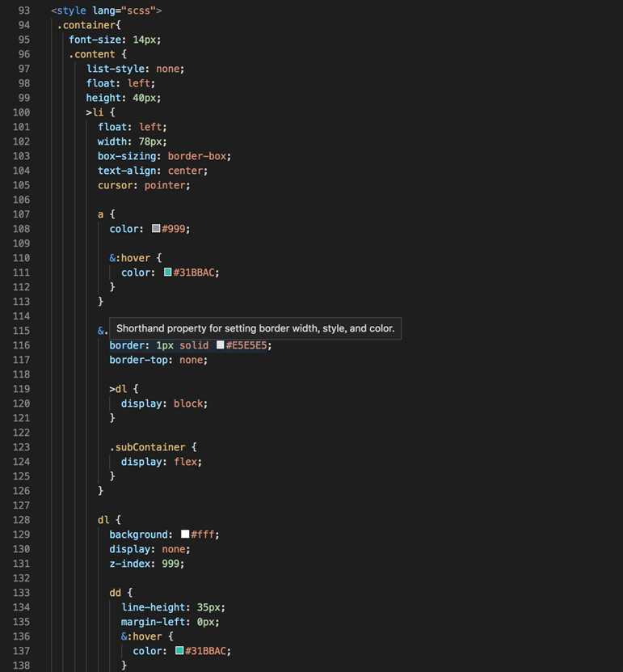Click the pointer cursor value
Screen dimensions: 623x672
tap(166, 185)
